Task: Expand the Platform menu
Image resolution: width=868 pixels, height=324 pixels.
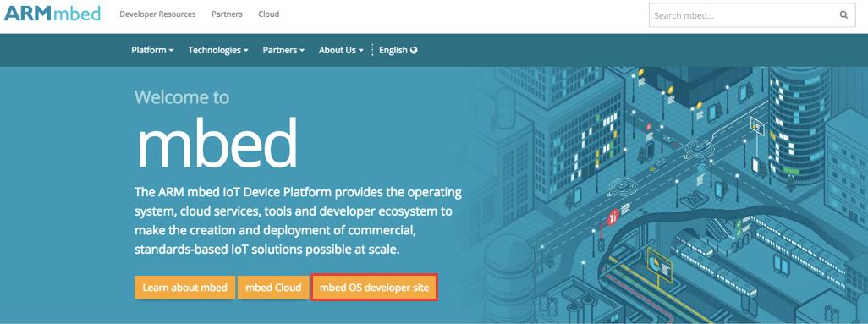Action: coord(152,50)
